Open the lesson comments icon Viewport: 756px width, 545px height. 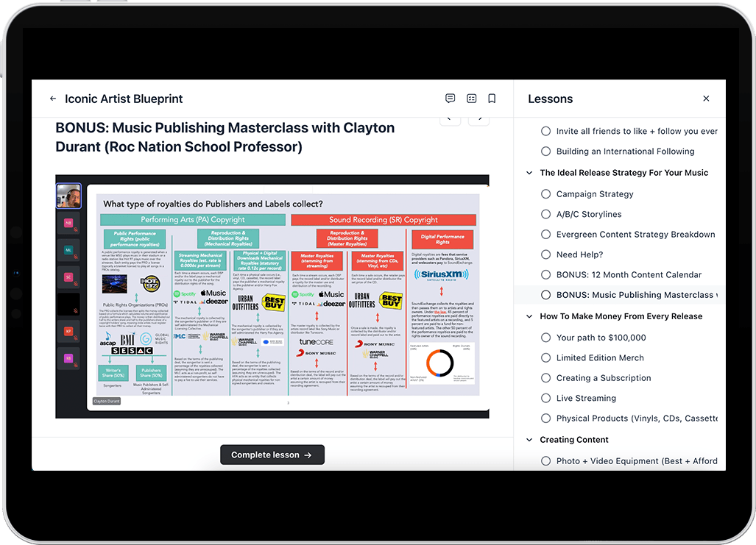[x=450, y=99]
